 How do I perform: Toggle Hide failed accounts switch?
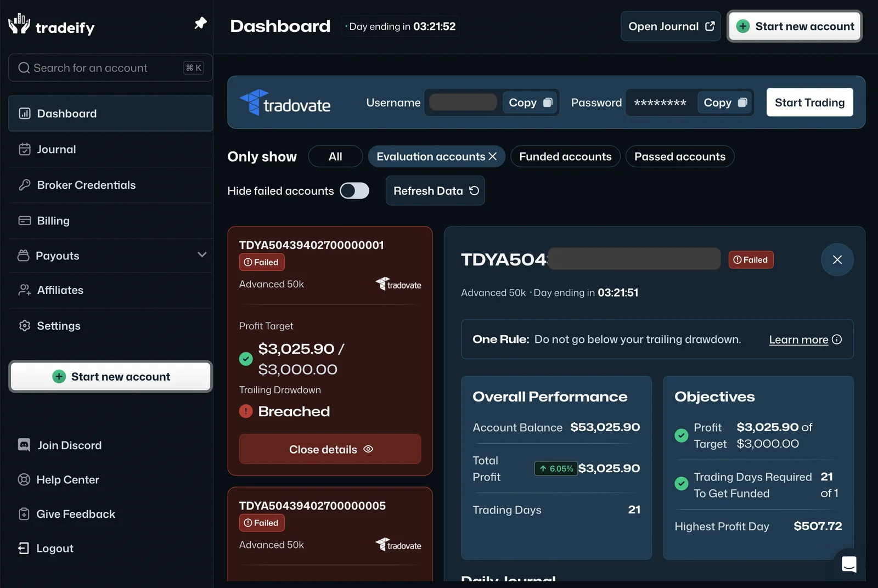pos(354,191)
